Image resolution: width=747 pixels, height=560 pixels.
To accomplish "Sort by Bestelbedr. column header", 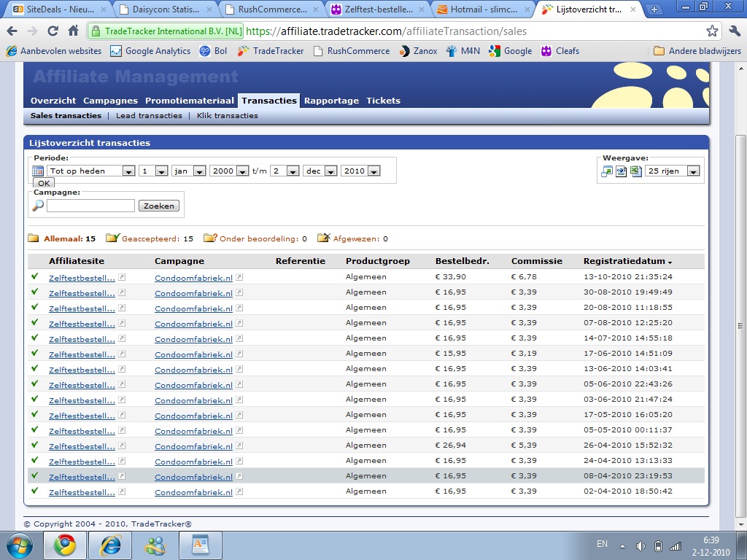I will pos(462,261).
